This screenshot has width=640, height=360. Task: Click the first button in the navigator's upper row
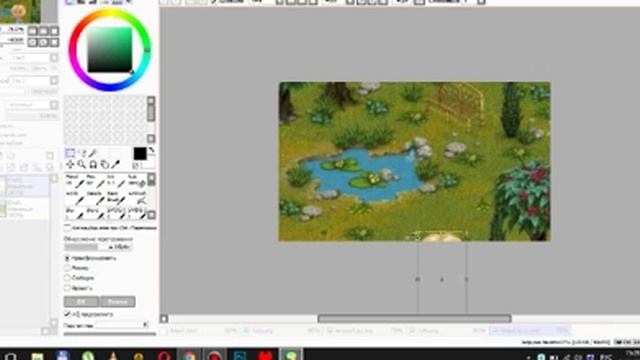33,31
